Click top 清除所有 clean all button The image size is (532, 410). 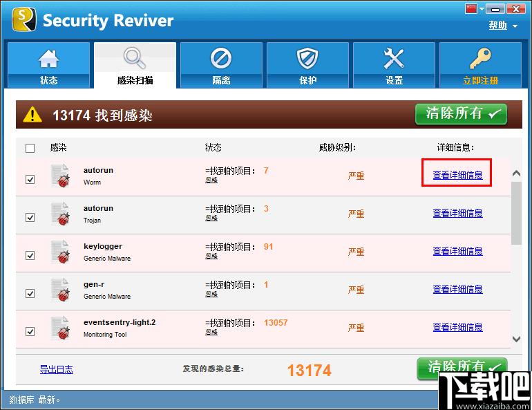tap(461, 114)
